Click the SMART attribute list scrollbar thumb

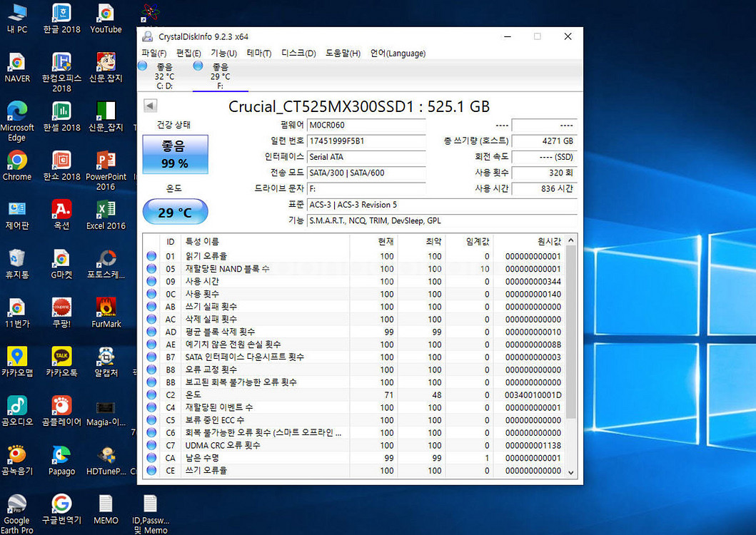point(571,332)
